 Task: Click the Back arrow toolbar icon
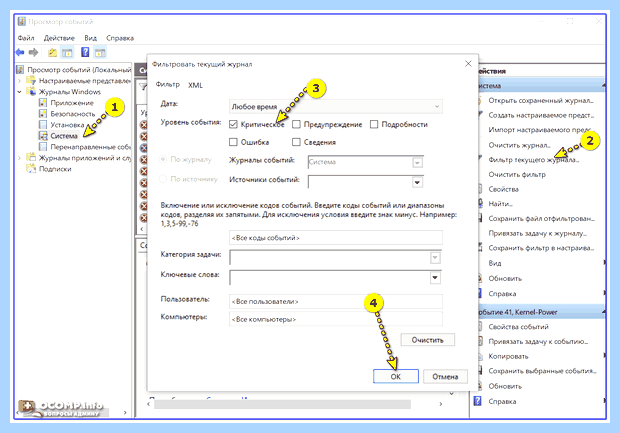tap(20, 52)
